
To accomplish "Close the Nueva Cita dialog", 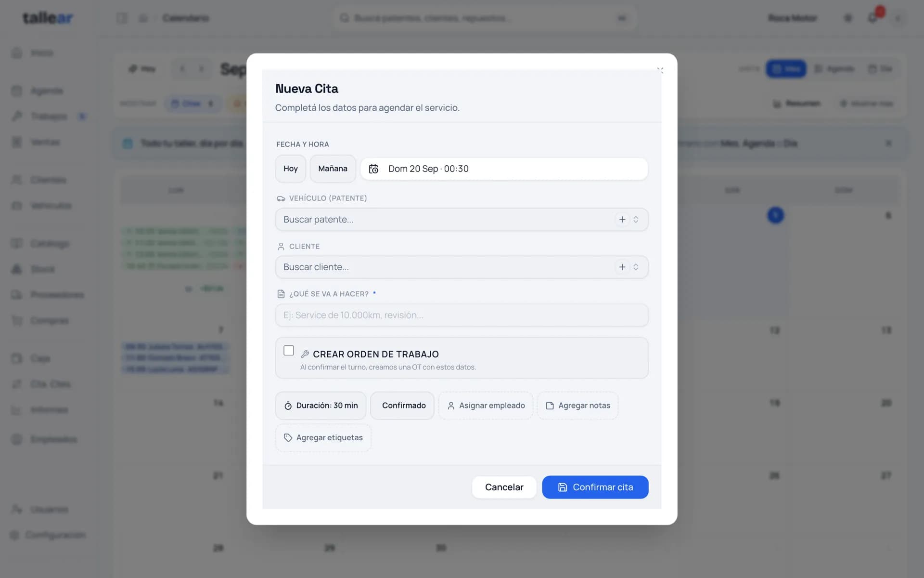I will coord(660,70).
